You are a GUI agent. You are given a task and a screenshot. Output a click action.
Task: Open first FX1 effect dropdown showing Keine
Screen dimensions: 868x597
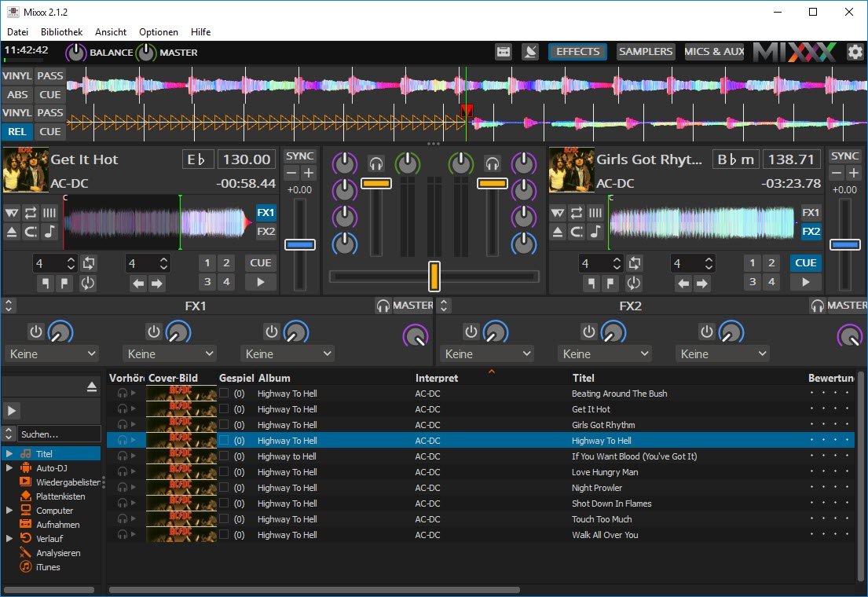click(52, 354)
